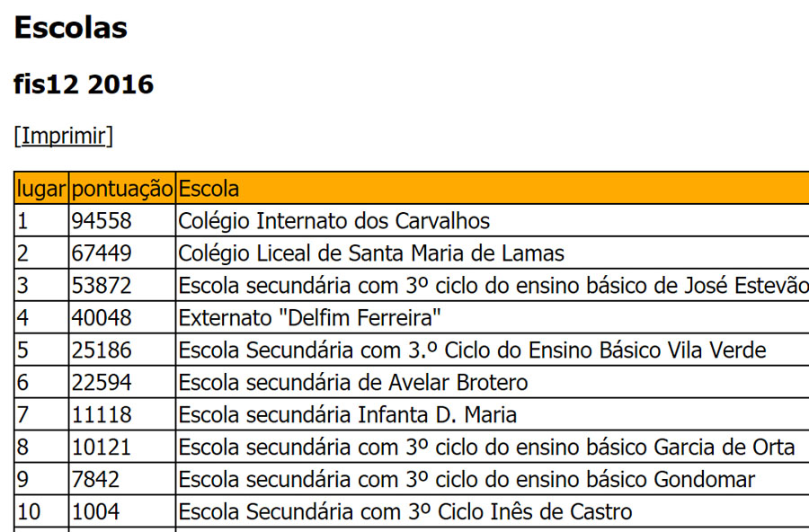Click the pontuação column header
809x532 pixels.
click(x=122, y=189)
